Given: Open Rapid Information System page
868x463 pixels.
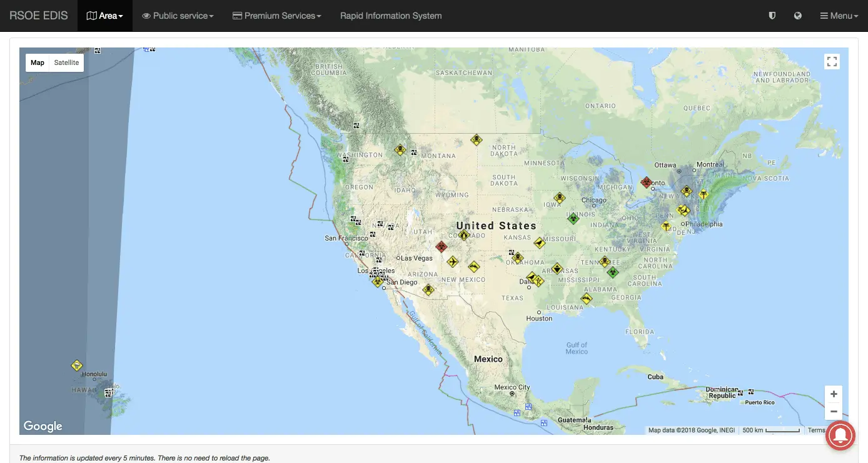Looking at the screenshot, I should tap(391, 16).
